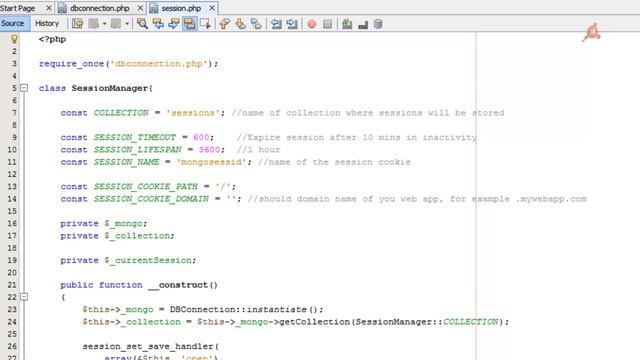Image resolution: width=640 pixels, height=360 pixels.
Task: Click the $_collection private variable on line 17
Action: pyautogui.click(x=138, y=236)
